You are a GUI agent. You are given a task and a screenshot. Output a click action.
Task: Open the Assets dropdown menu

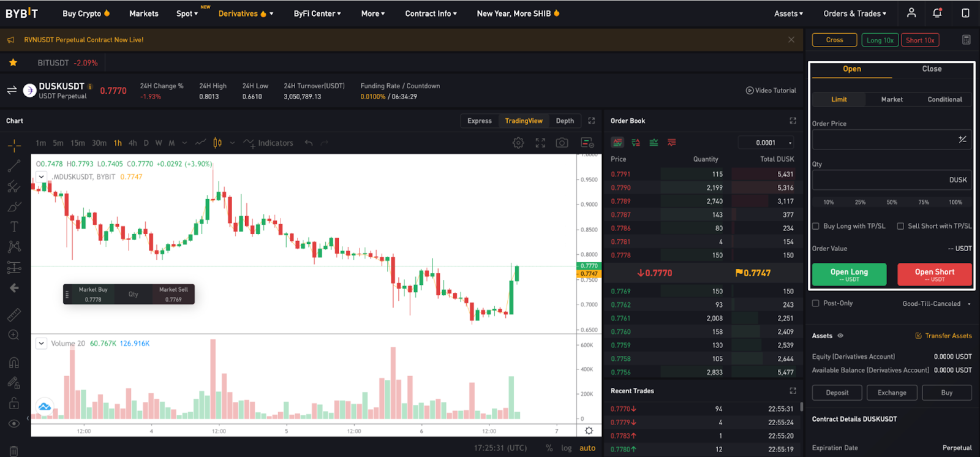789,13
